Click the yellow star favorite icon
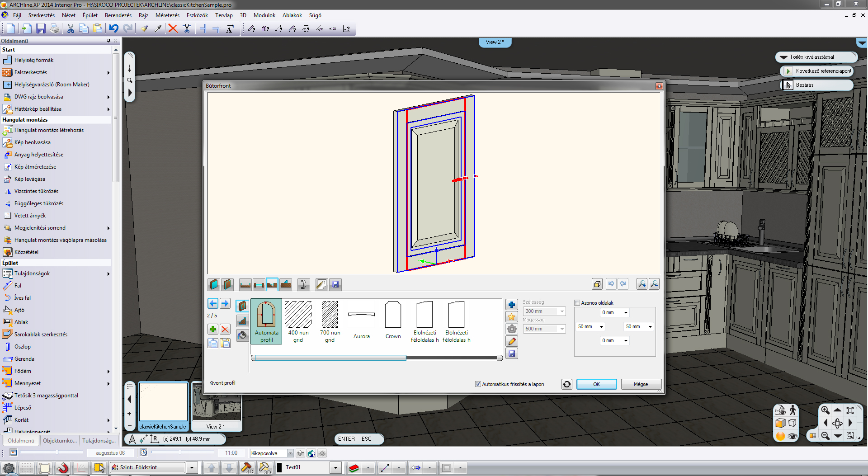The width and height of the screenshot is (868, 476). click(x=512, y=317)
